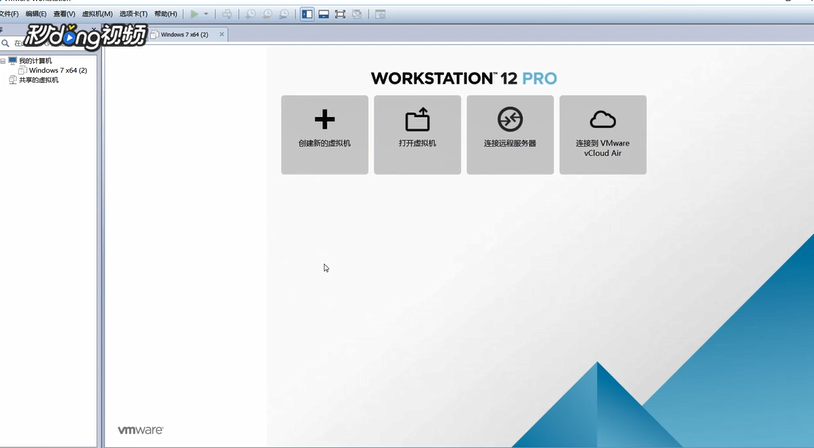Viewport: 814px width, 448px height.
Task: Toggle the thumbnail bar view icon
Action: click(324, 14)
